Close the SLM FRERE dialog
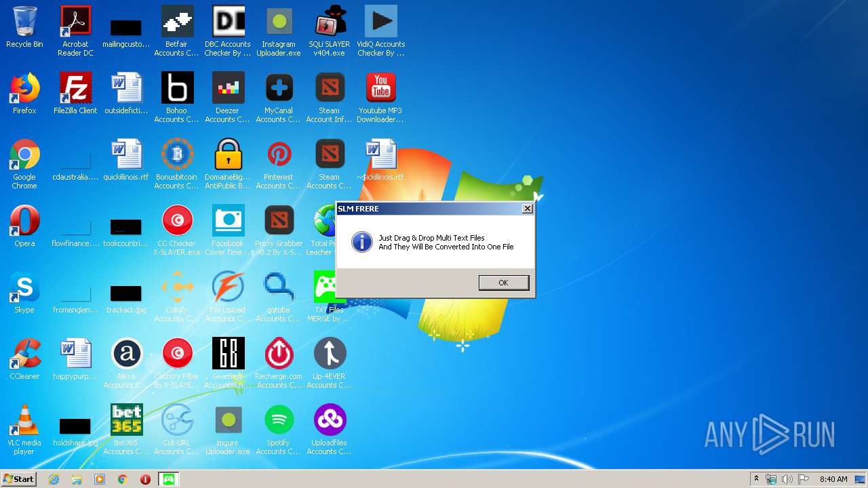868x488 pixels. pyautogui.click(x=527, y=209)
